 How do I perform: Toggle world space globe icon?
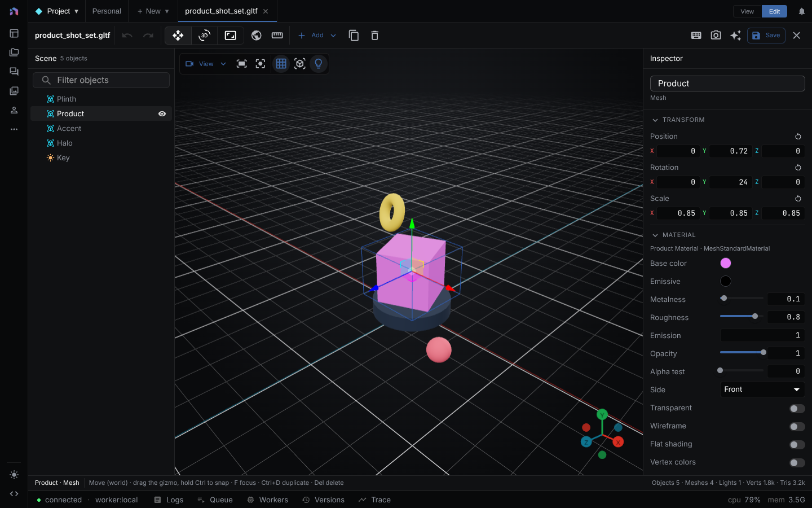click(x=257, y=36)
